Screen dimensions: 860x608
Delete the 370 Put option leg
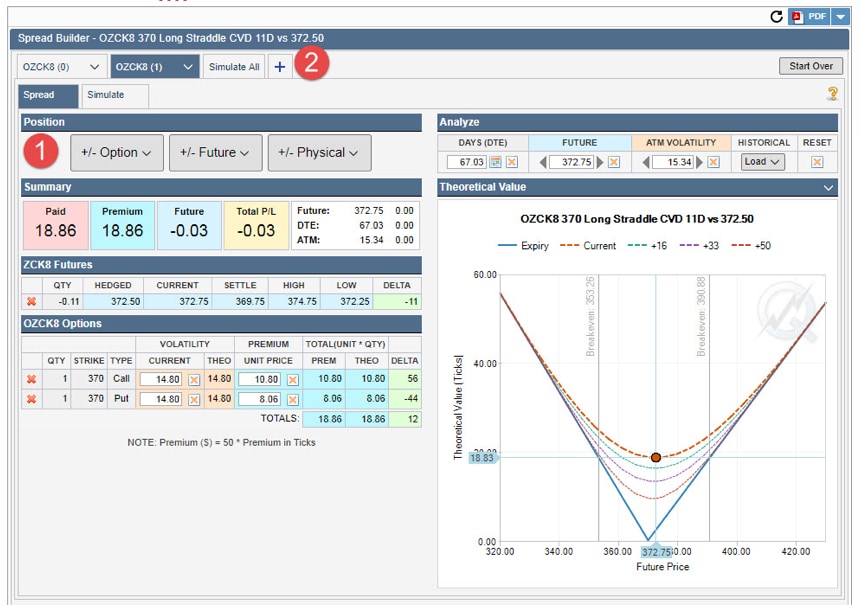click(31, 398)
